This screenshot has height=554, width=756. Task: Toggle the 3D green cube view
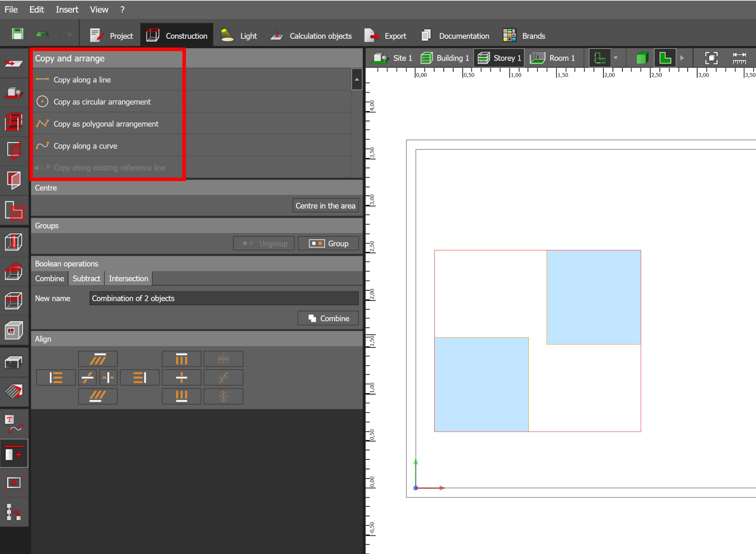(642, 58)
